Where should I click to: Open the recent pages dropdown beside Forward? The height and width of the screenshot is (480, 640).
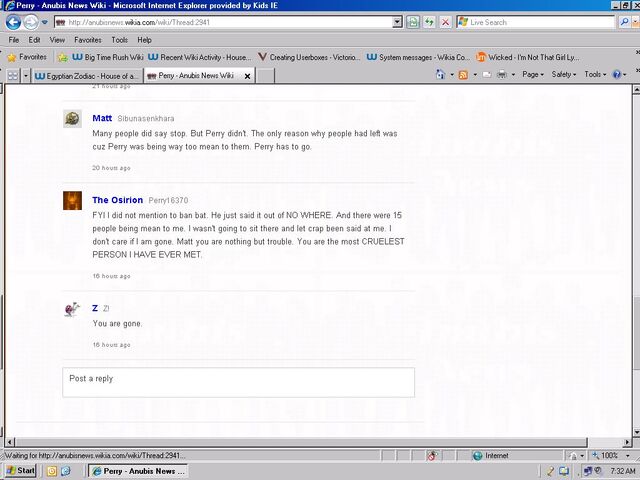44,22
